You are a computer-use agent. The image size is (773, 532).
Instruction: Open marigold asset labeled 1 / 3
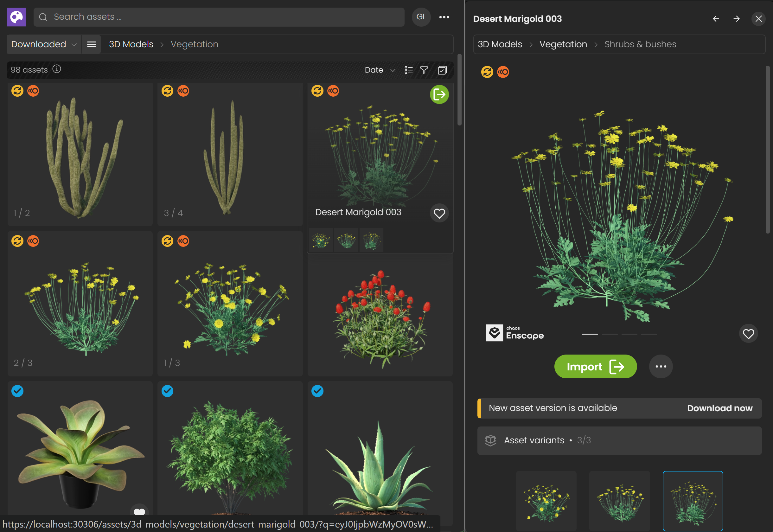[230, 304]
